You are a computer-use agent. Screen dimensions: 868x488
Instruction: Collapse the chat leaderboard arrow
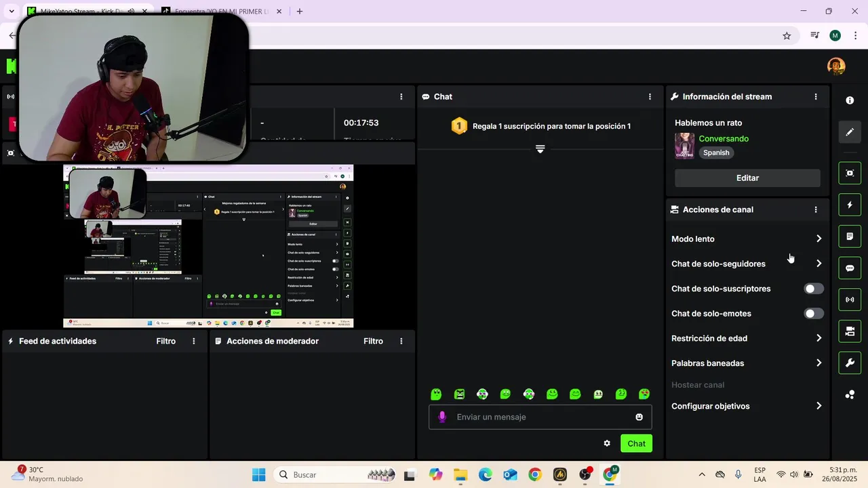click(x=540, y=149)
